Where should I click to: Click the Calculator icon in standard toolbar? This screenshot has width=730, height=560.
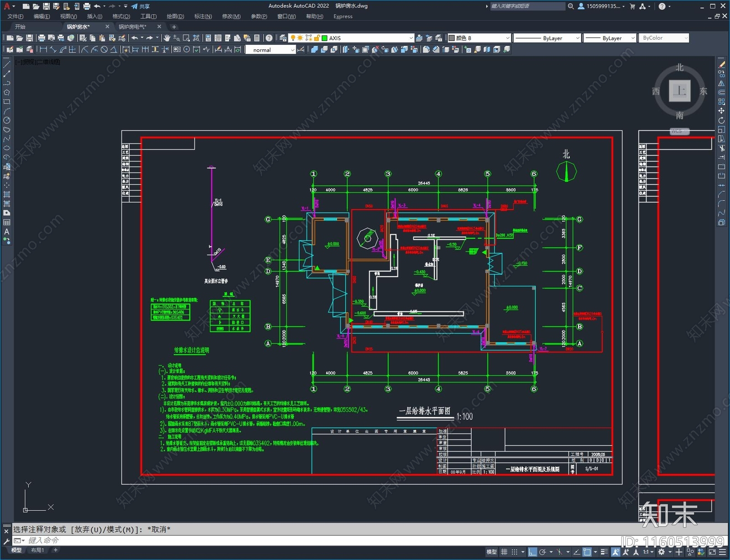click(x=257, y=38)
